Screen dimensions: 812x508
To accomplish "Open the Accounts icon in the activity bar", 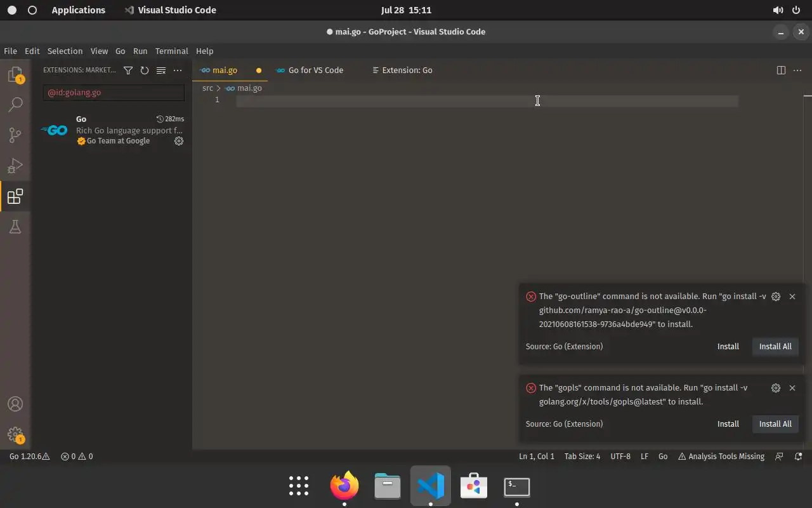I will click(x=15, y=404).
